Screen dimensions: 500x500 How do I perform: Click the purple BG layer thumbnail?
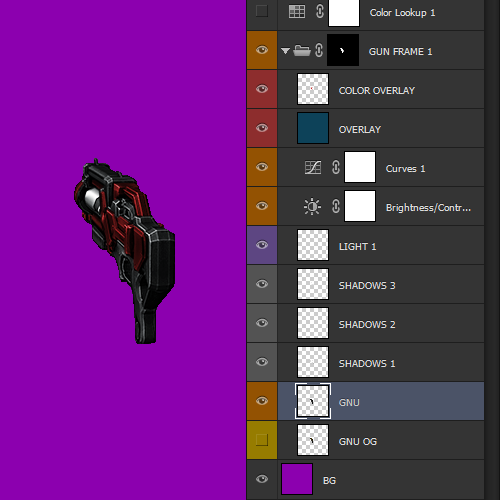[297, 479]
